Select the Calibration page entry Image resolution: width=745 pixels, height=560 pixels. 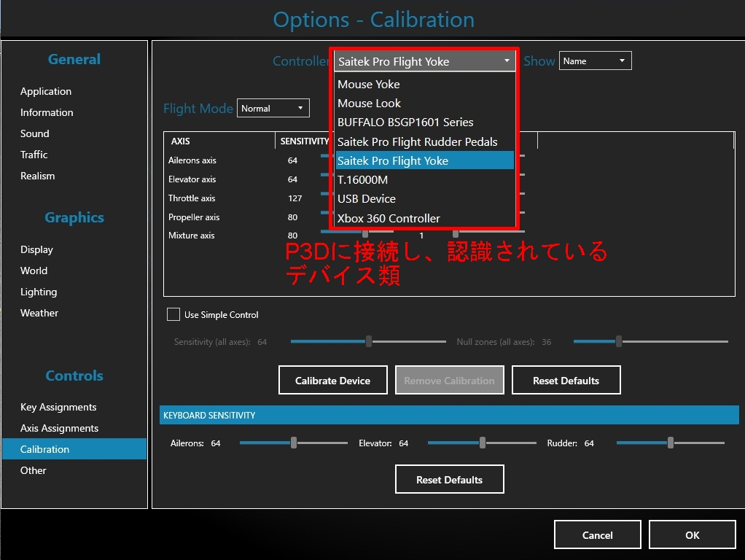74,448
